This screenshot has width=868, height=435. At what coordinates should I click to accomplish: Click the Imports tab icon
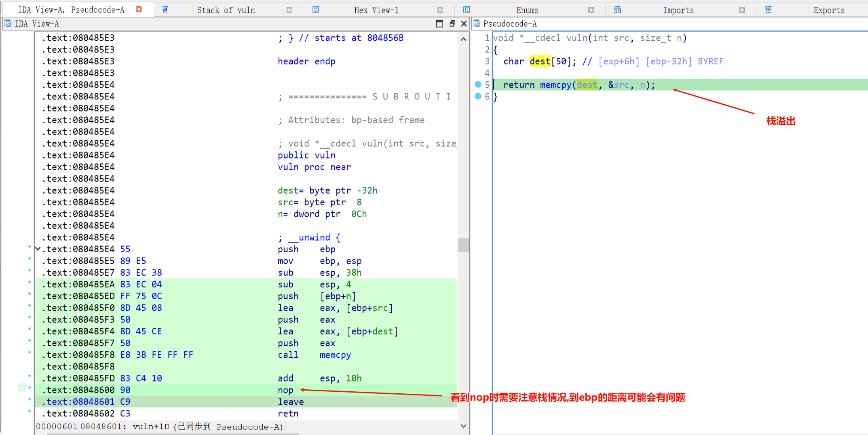pos(617,10)
